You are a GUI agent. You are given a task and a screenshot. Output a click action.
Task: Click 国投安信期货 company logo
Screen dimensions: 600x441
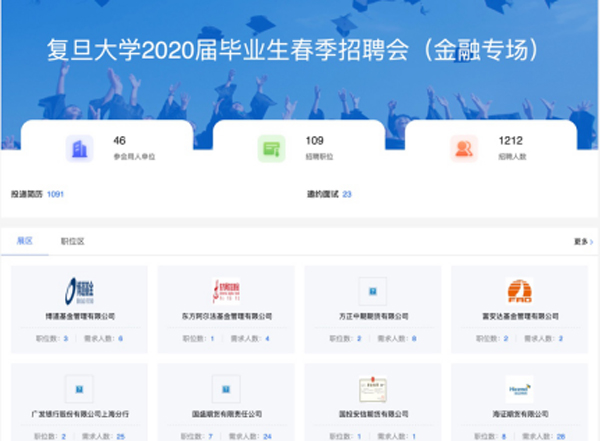click(x=372, y=389)
